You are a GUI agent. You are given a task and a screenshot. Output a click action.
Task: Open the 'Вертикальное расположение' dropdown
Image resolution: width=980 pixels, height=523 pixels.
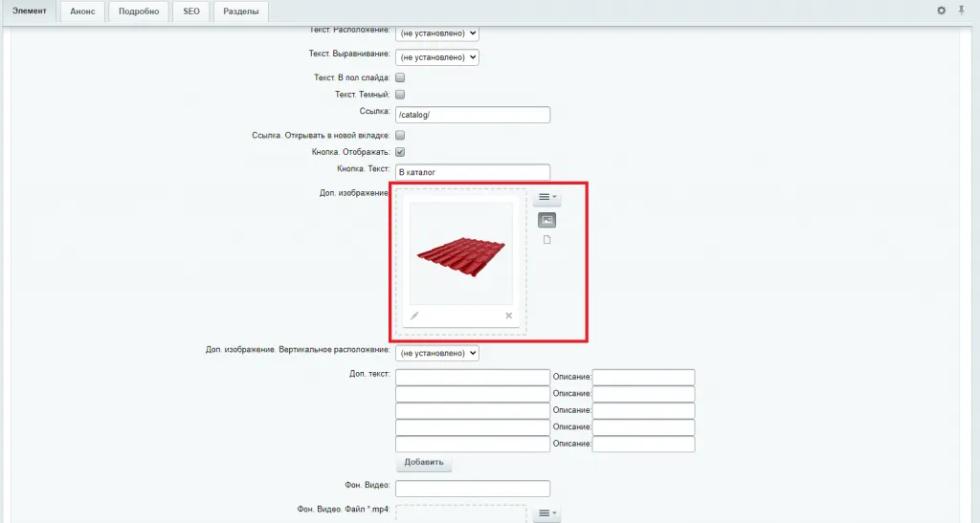tap(436, 353)
